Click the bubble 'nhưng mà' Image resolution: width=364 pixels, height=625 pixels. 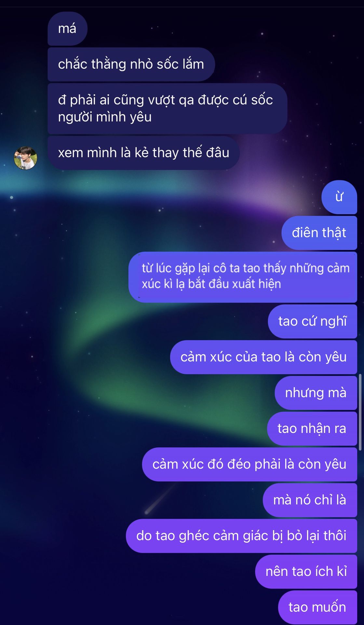click(x=316, y=393)
